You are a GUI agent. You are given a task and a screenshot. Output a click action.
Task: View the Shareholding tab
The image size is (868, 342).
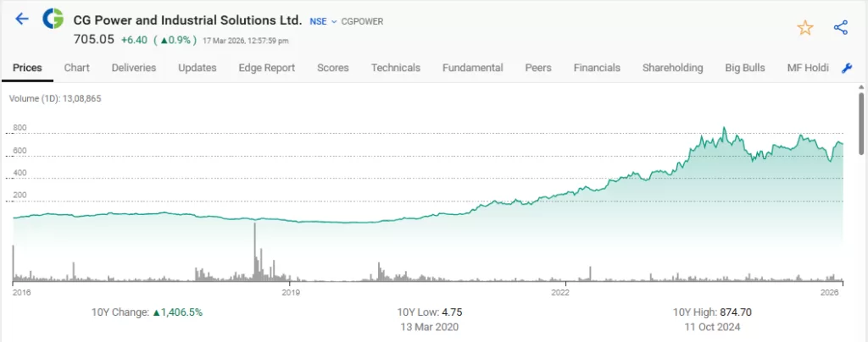(673, 68)
